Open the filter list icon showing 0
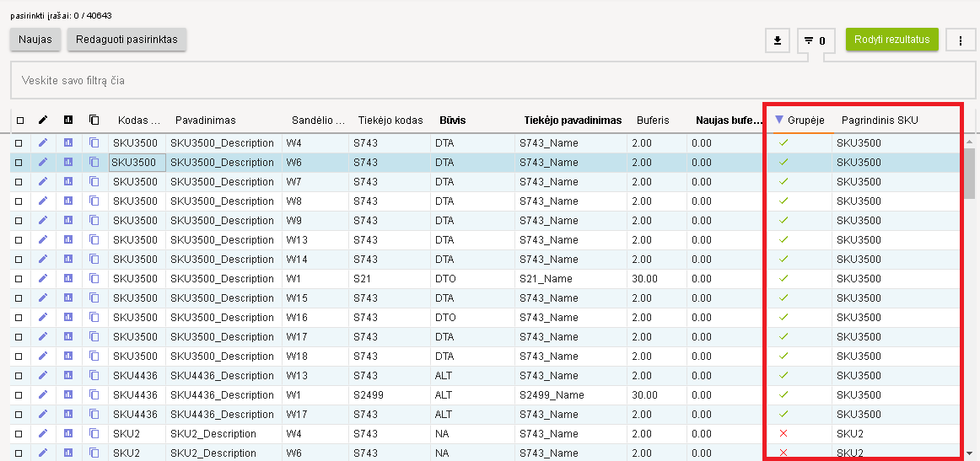Viewport: 980px width, 461px height. (x=815, y=40)
